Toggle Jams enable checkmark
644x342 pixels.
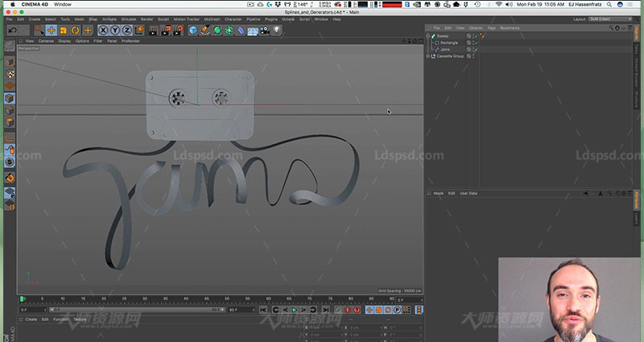(477, 49)
